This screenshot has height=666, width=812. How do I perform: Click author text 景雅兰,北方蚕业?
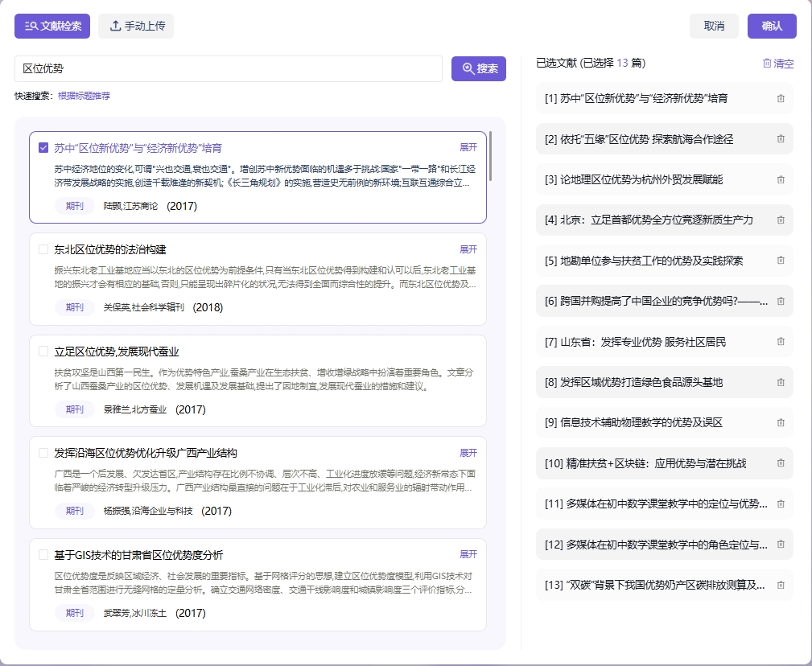(x=134, y=409)
